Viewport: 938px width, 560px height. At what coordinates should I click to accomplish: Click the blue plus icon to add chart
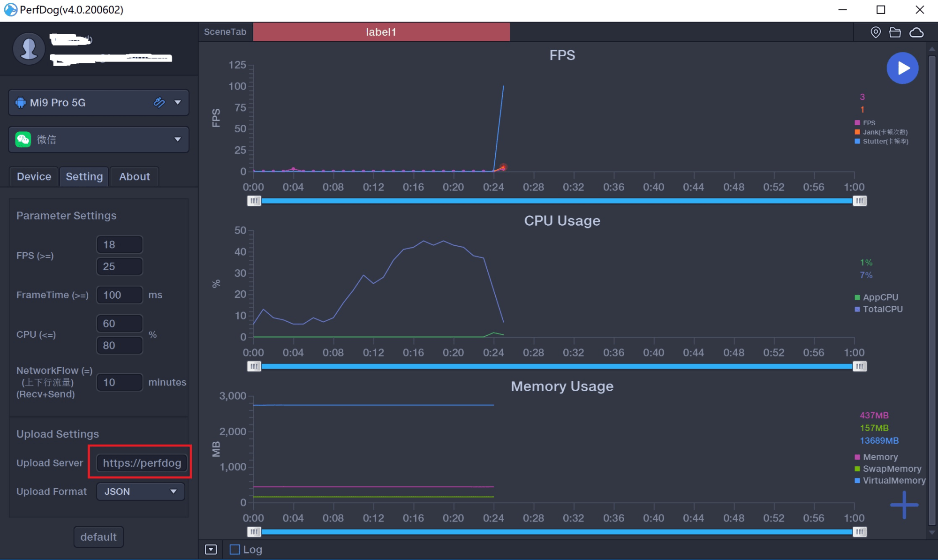pyautogui.click(x=904, y=505)
